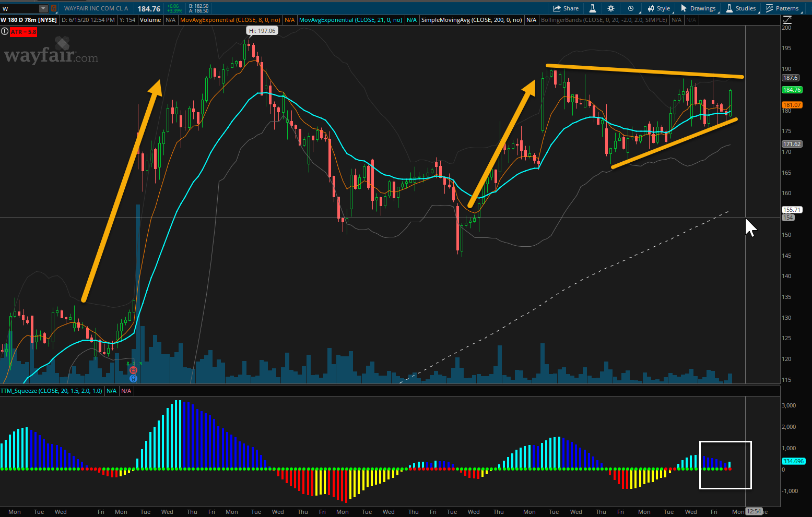Select the SimpleMovingAvg (CLOSE, 200) study label
Viewport: 812px width, 517px height.
pos(472,20)
